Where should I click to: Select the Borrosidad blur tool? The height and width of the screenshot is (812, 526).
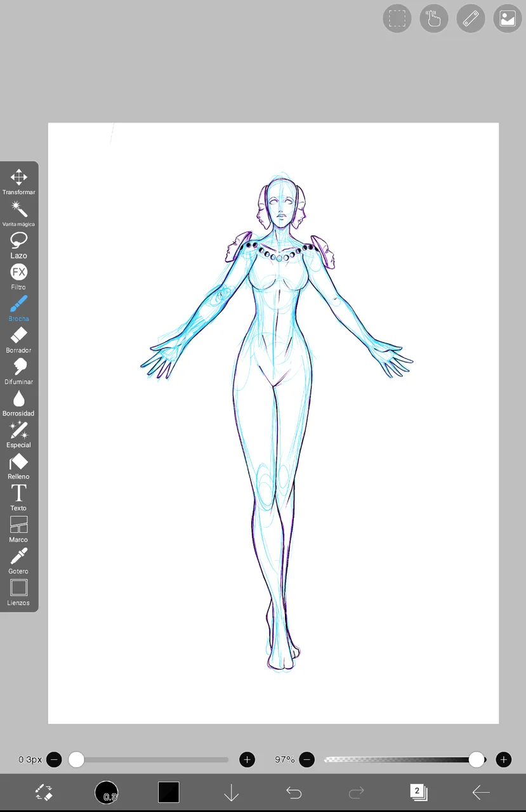point(18,403)
